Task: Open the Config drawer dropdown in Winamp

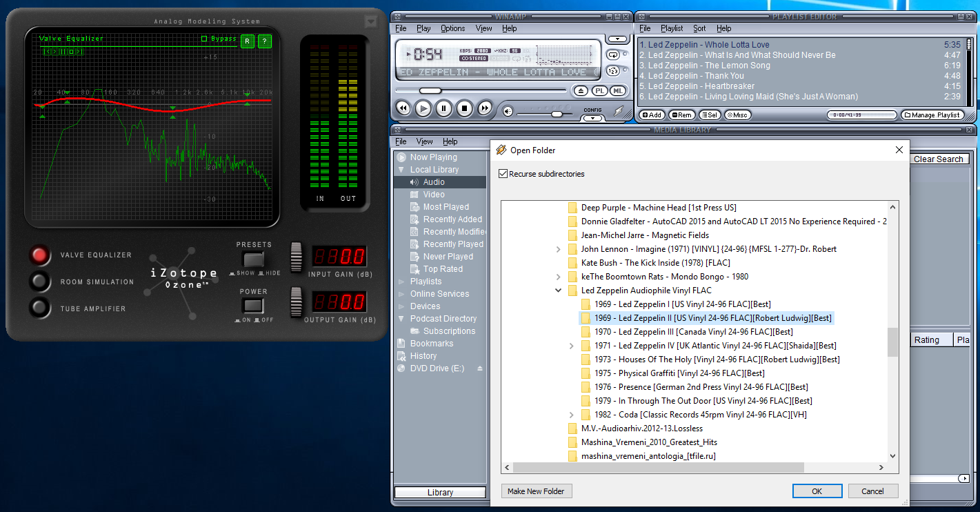Action: tap(592, 118)
